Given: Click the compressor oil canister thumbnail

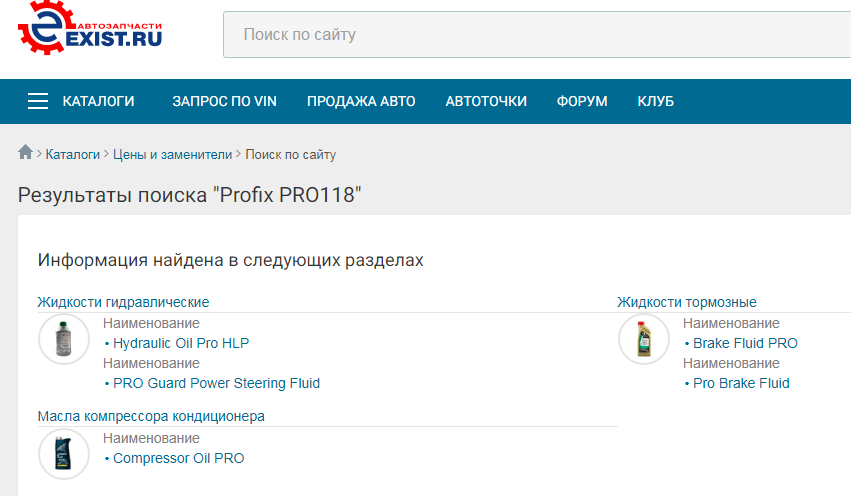Looking at the screenshot, I should [x=64, y=454].
